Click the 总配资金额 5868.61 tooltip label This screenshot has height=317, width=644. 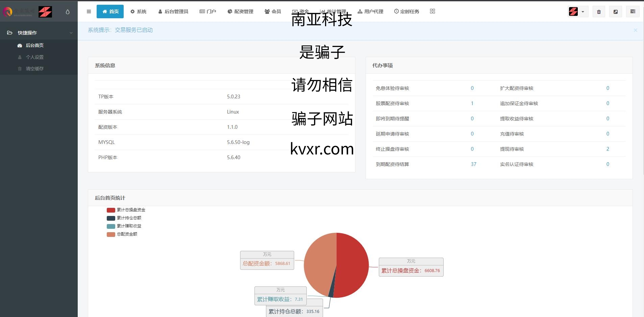click(267, 260)
